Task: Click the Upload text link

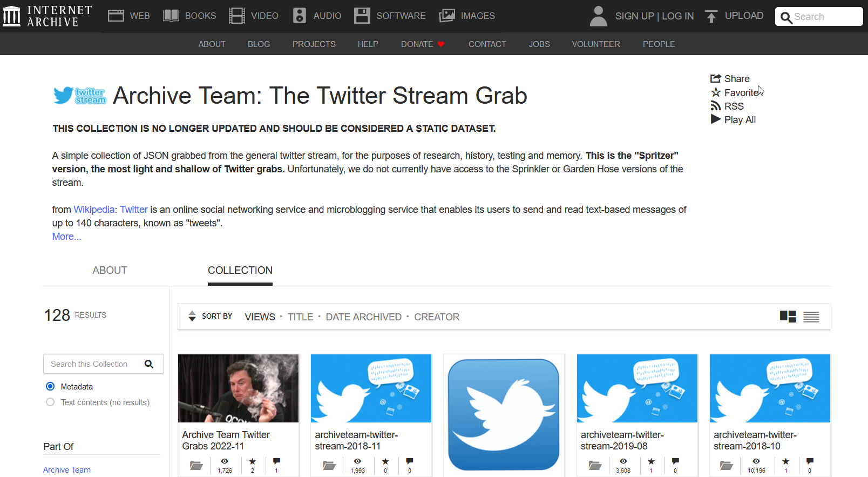Action: [x=744, y=16]
